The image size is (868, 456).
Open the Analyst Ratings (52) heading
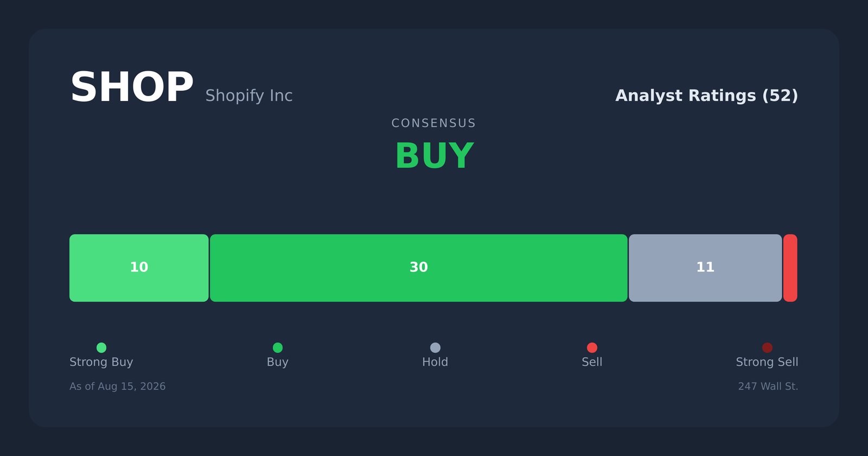click(x=706, y=96)
